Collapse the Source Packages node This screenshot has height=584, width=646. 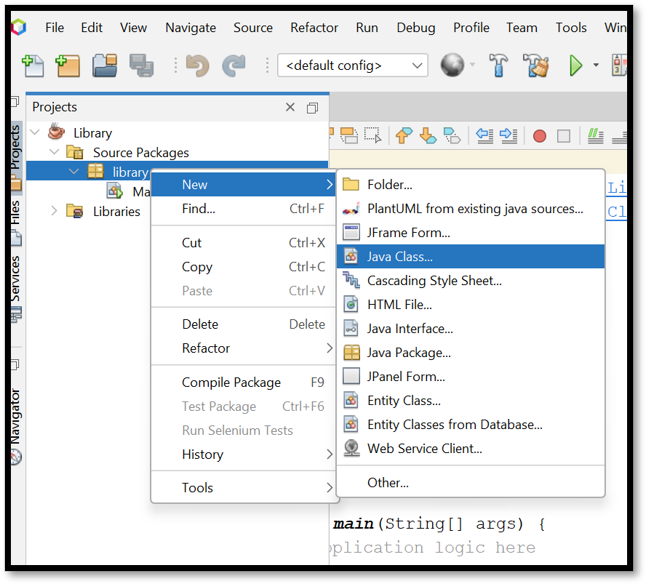(x=54, y=152)
